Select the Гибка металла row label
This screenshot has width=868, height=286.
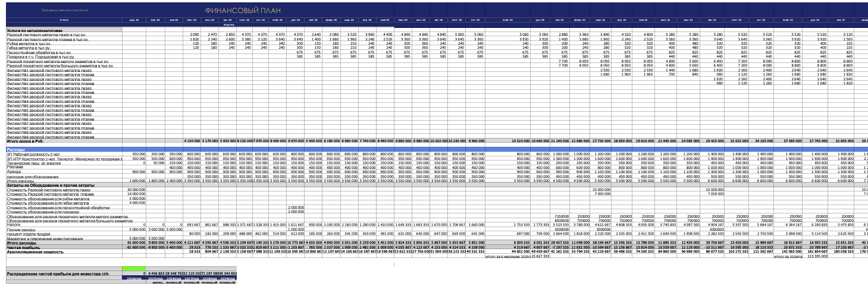pyautogui.click(x=29, y=48)
